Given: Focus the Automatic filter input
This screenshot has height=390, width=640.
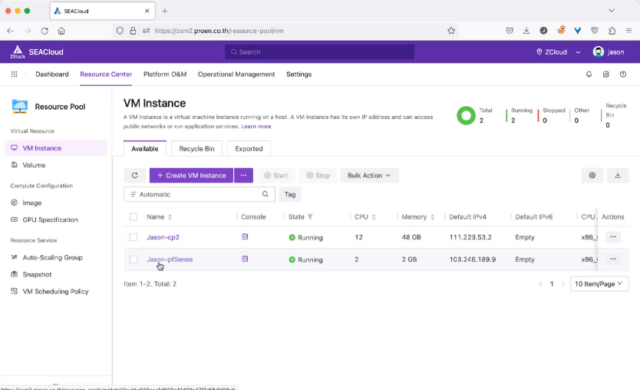Looking at the screenshot, I should pyautogui.click(x=200, y=194).
